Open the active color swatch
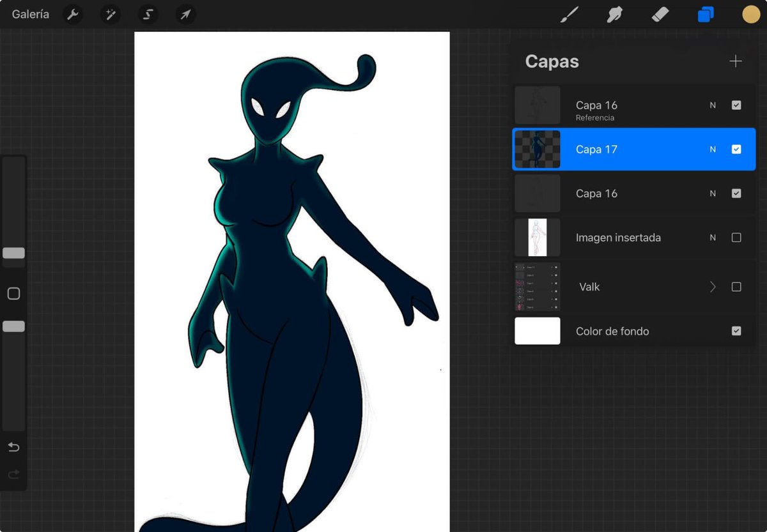This screenshot has width=767, height=532. click(x=751, y=14)
